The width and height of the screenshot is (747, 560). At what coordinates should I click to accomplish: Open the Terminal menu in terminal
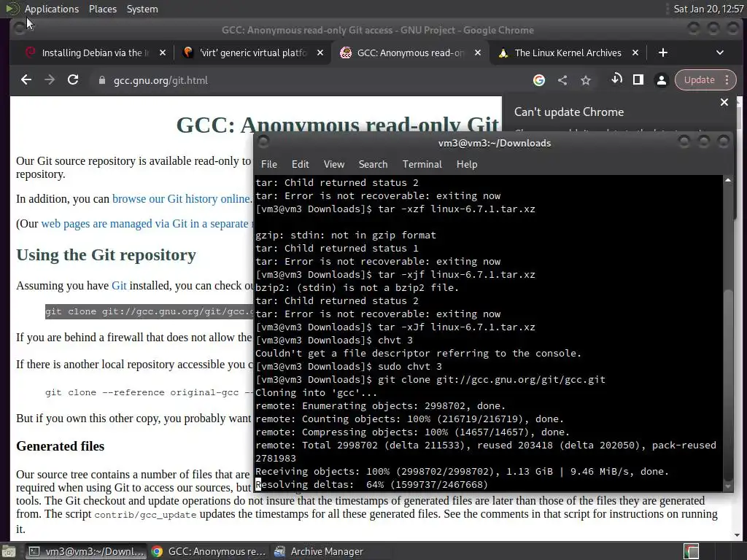point(422,164)
